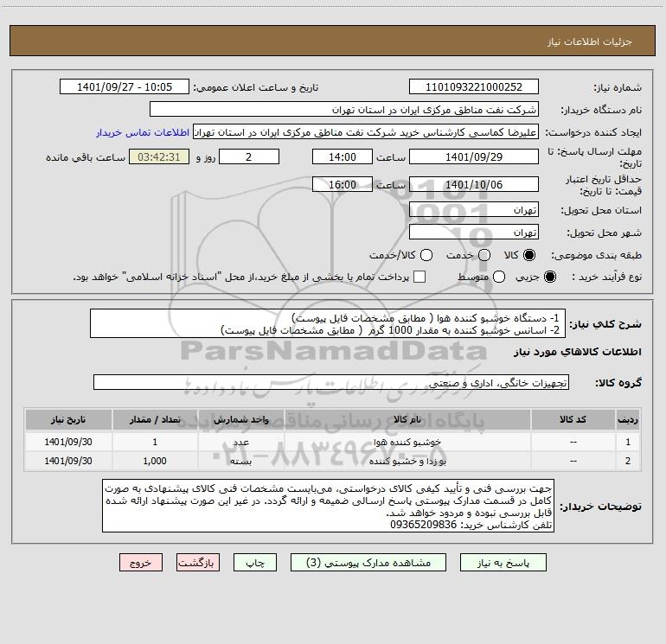The height and width of the screenshot is (644, 666).
Task: Click section title اطلاعات کالاهای مورد نیاز
Action: point(578,352)
